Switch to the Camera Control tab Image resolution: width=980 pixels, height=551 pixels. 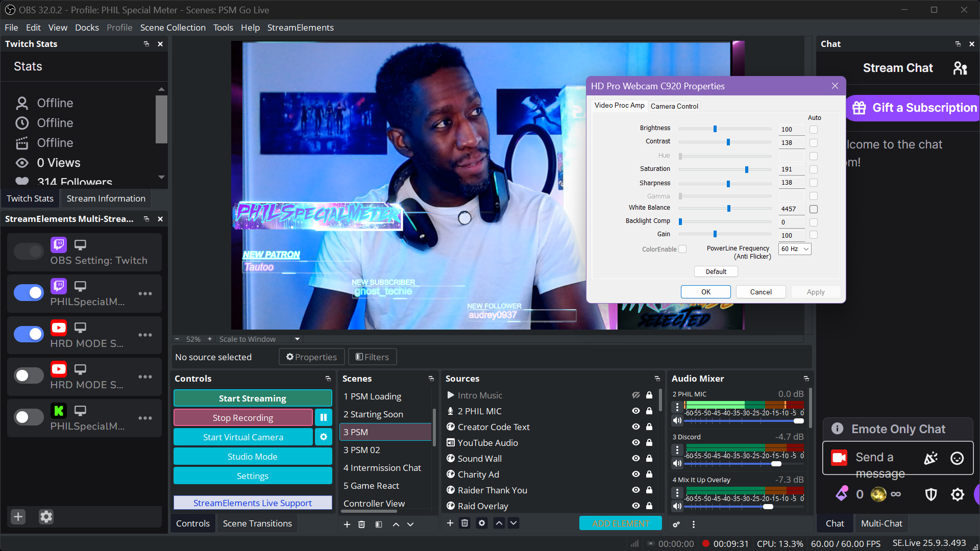[x=674, y=106]
